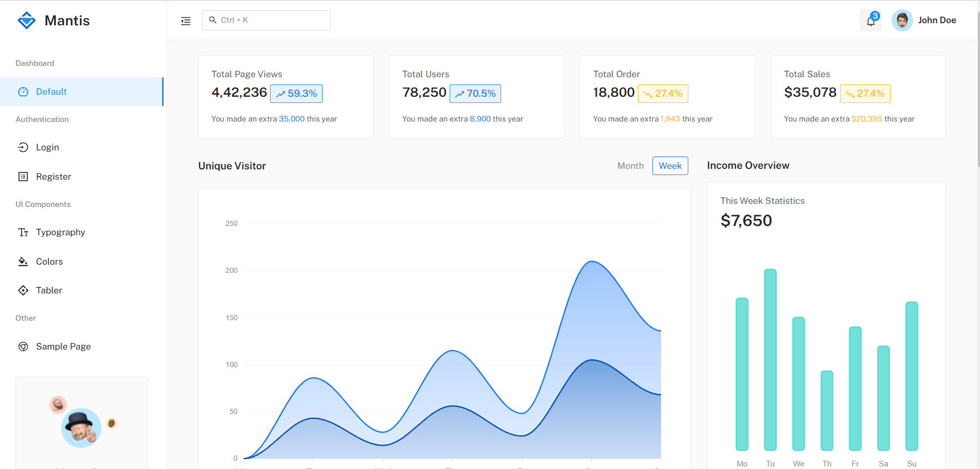Click the notification count badge showing 3
Image resolution: width=980 pixels, height=469 pixels.
[x=875, y=16]
